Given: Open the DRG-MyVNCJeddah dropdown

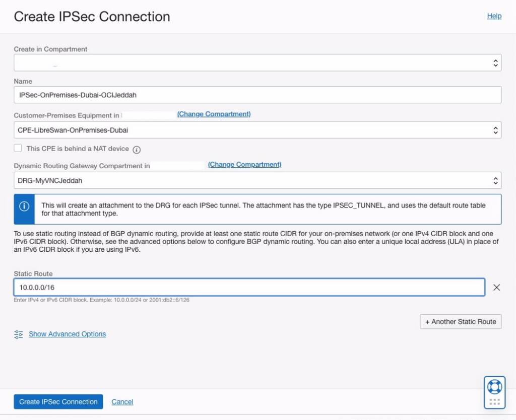Looking at the screenshot, I should 257,180.
